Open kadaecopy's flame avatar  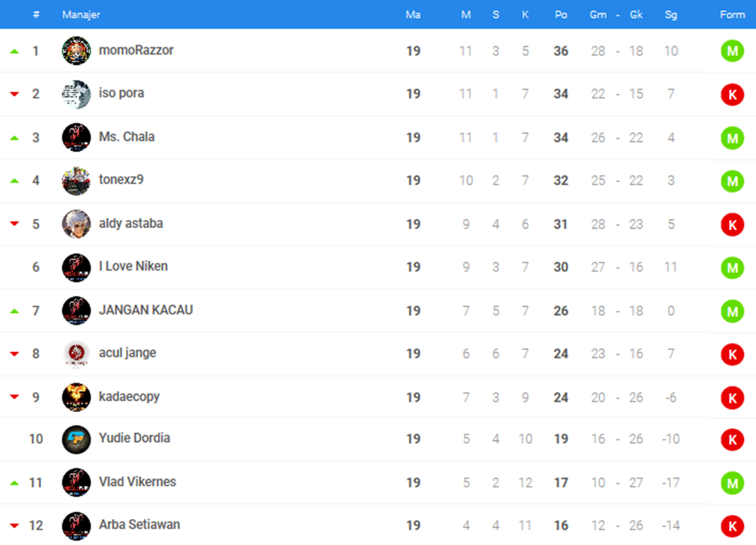coord(76,397)
